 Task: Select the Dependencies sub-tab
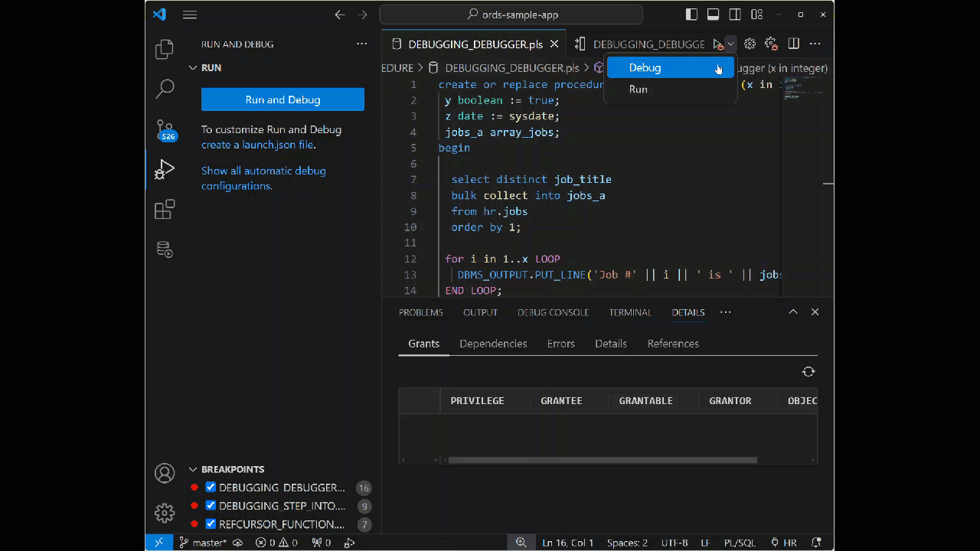493,344
